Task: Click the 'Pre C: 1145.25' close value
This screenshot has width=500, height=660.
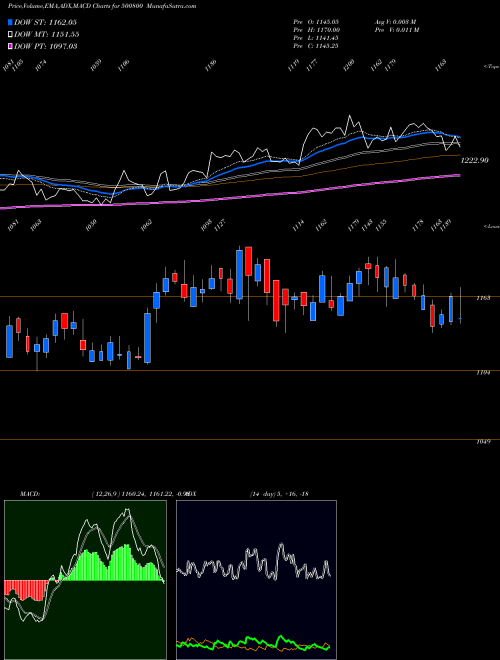Action: pyautogui.click(x=316, y=46)
